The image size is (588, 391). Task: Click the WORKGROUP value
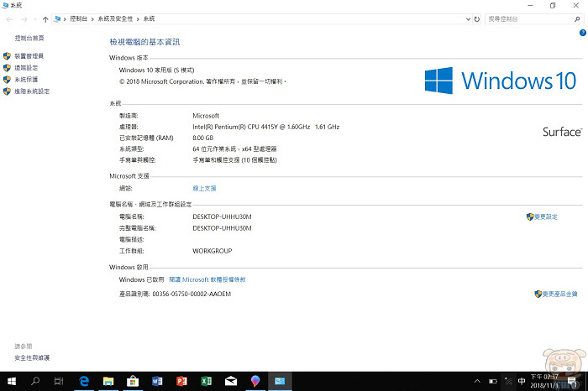pos(213,251)
